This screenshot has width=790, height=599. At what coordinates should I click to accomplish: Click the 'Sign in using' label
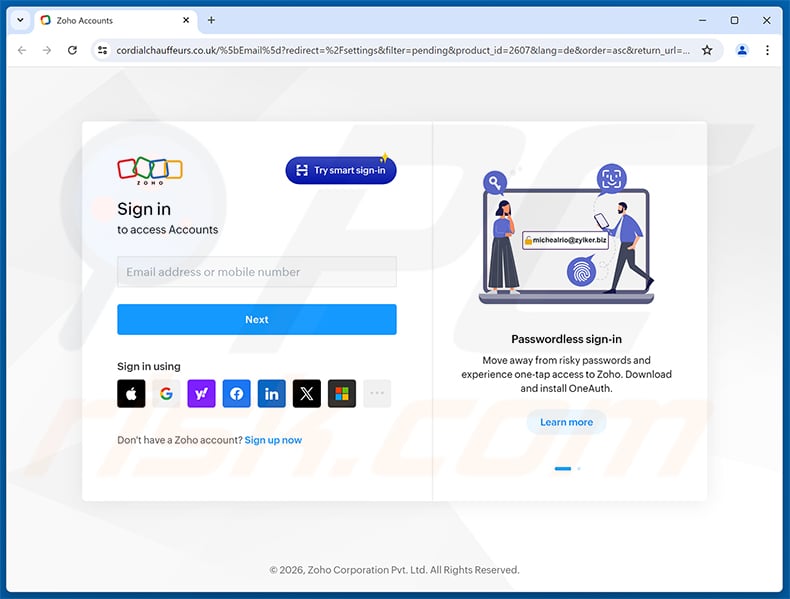point(149,366)
